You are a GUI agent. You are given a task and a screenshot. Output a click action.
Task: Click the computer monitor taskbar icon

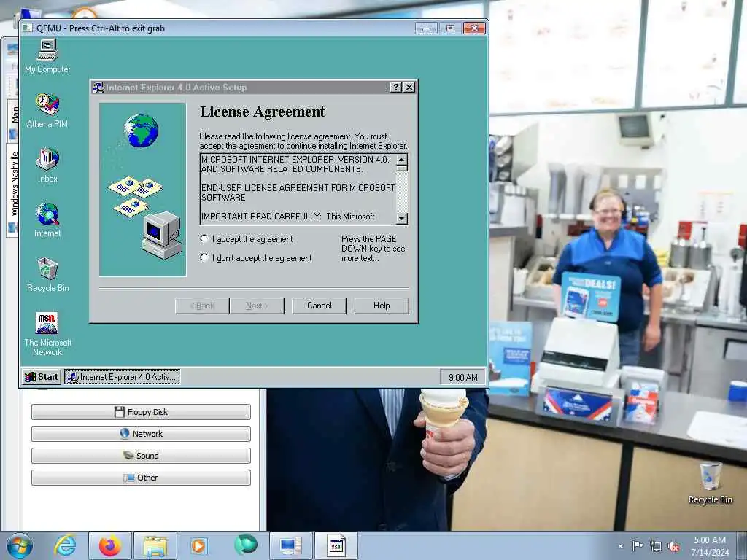click(x=290, y=545)
